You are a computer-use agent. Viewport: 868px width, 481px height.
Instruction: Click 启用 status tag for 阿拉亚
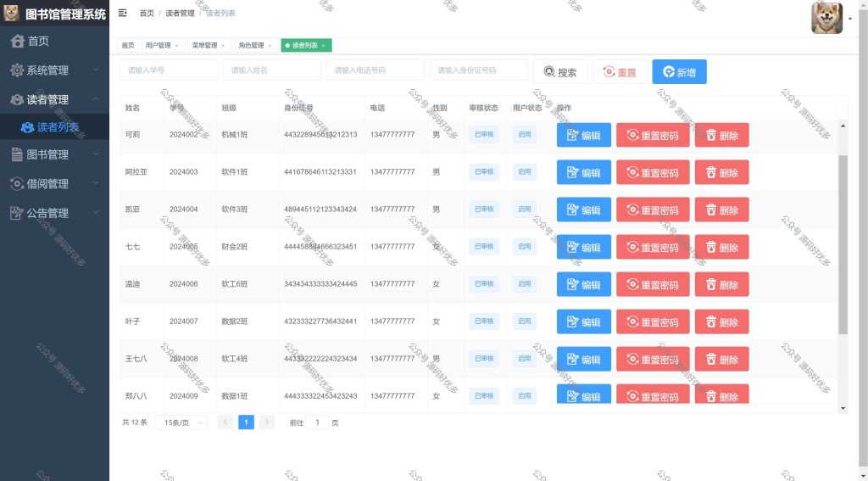(524, 171)
